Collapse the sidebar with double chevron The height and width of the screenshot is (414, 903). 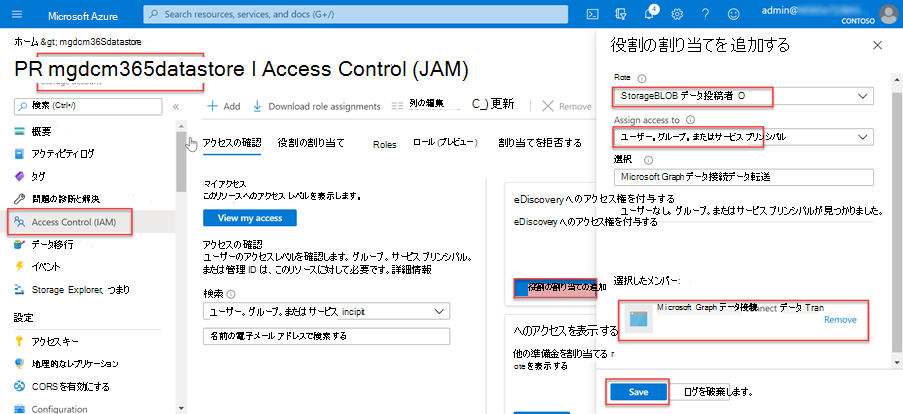pos(176,107)
